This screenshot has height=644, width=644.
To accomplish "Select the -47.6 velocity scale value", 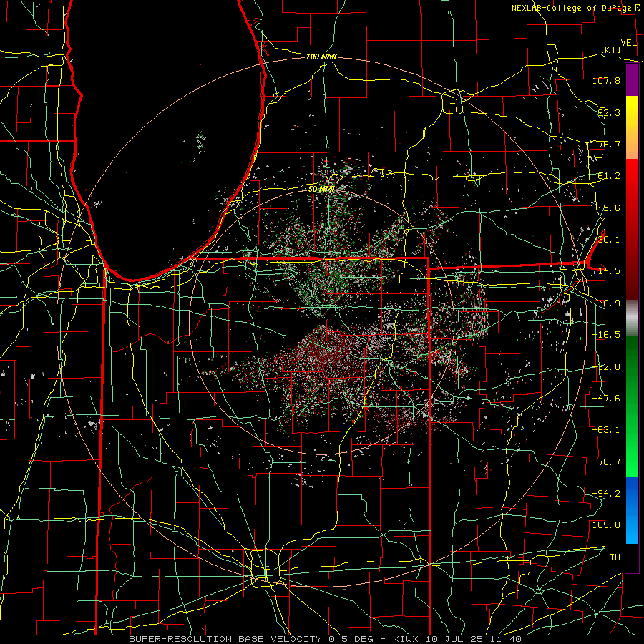I will [606, 399].
